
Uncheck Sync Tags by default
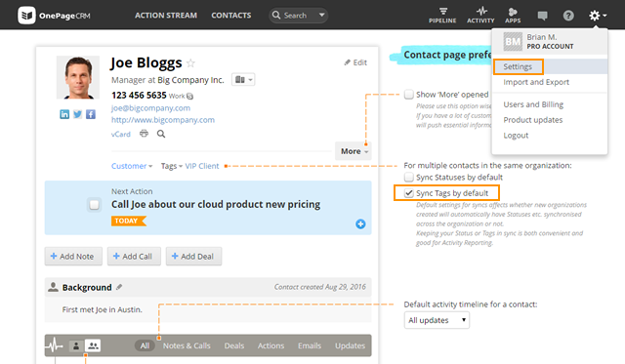[408, 193]
